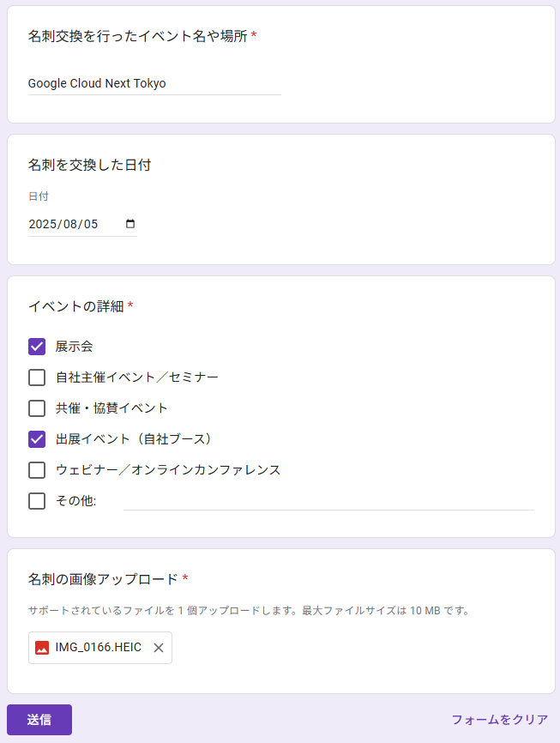Enable the 共催・協賛イベント checkbox
The height and width of the screenshot is (743, 560).
point(37,408)
